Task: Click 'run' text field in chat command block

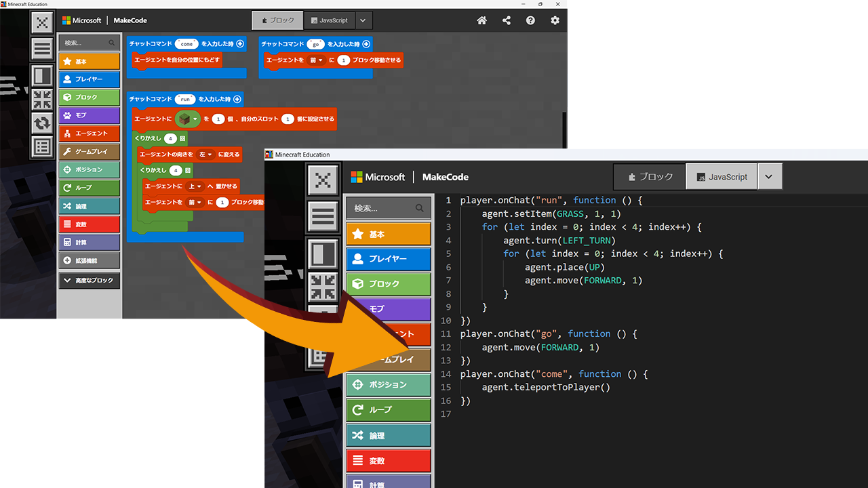Action: (185, 99)
